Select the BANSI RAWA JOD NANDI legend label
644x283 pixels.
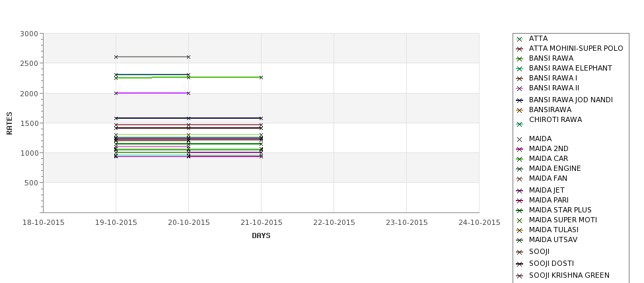tap(571, 100)
